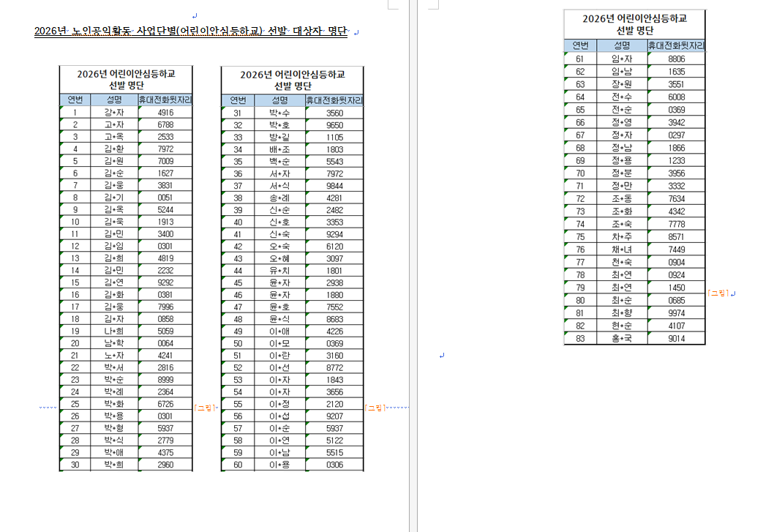The width and height of the screenshot is (763, 532).
Task: Click the cell with phone digits 3560
Action: click(334, 113)
